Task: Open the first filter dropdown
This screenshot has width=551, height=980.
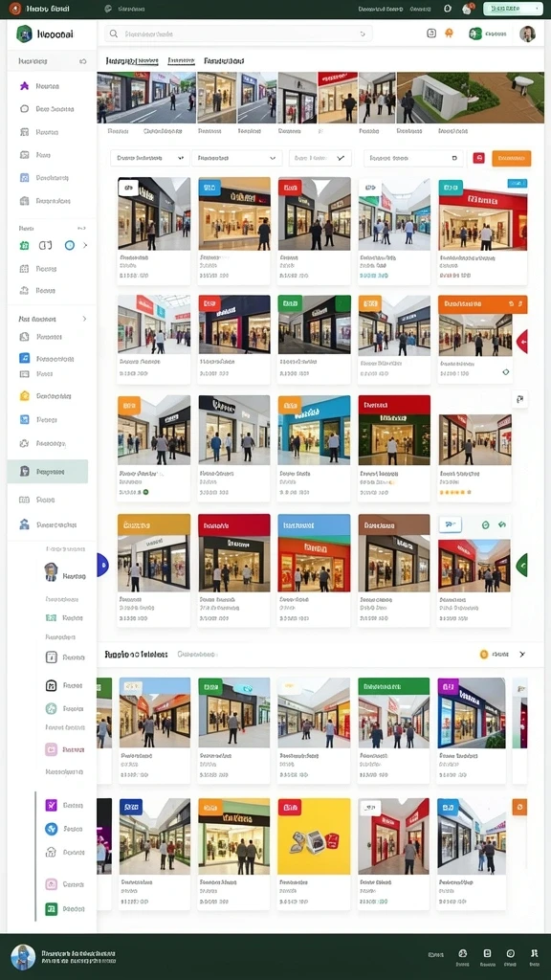Action: [x=150, y=158]
